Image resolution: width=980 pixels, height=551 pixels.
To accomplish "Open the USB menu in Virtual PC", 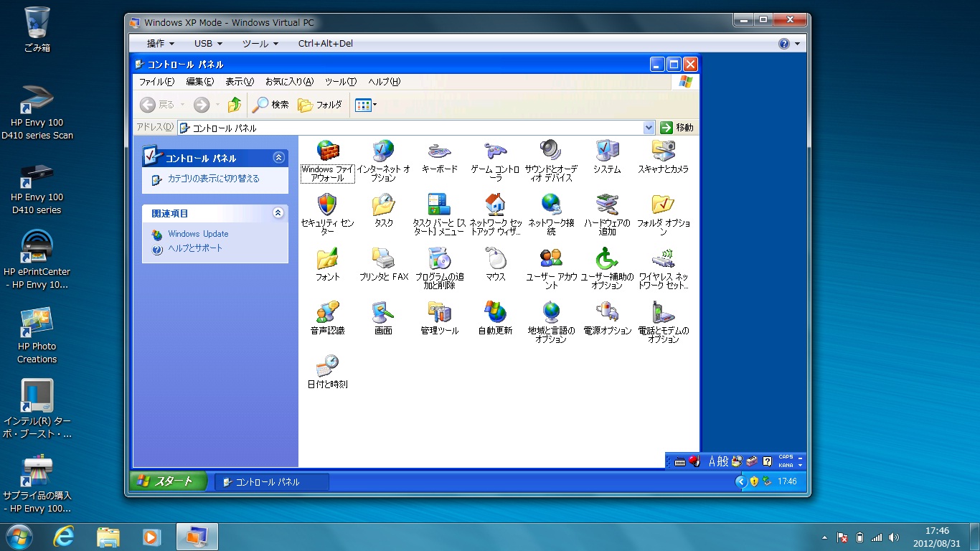I will (208, 44).
